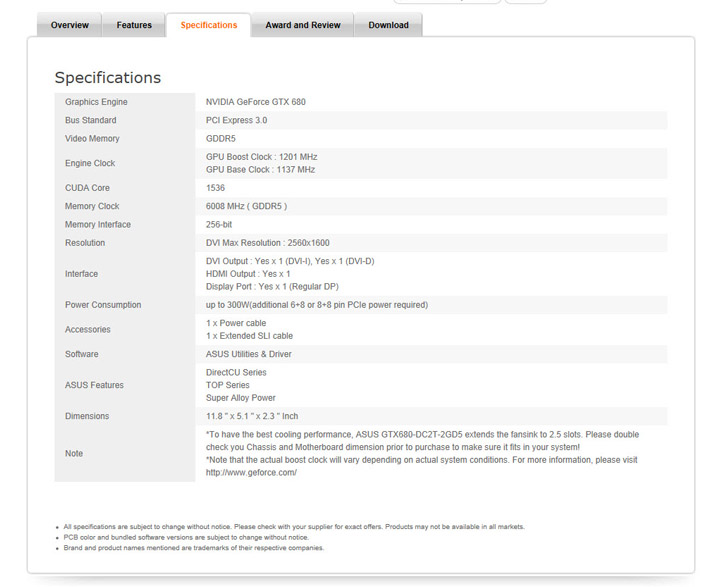This screenshot has height=587, width=720.
Task: Select the Note row label
Action: (x=73, y=453)
